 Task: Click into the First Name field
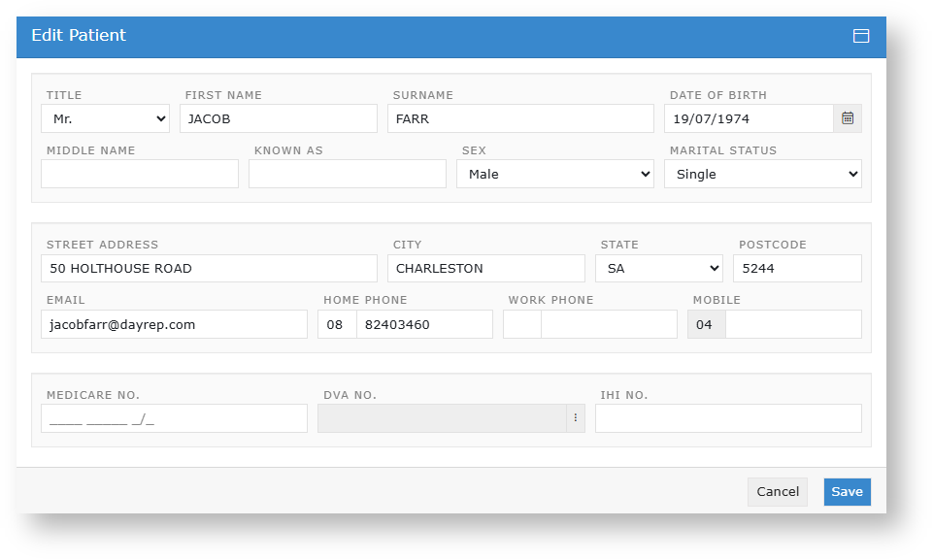click(278, 118)
